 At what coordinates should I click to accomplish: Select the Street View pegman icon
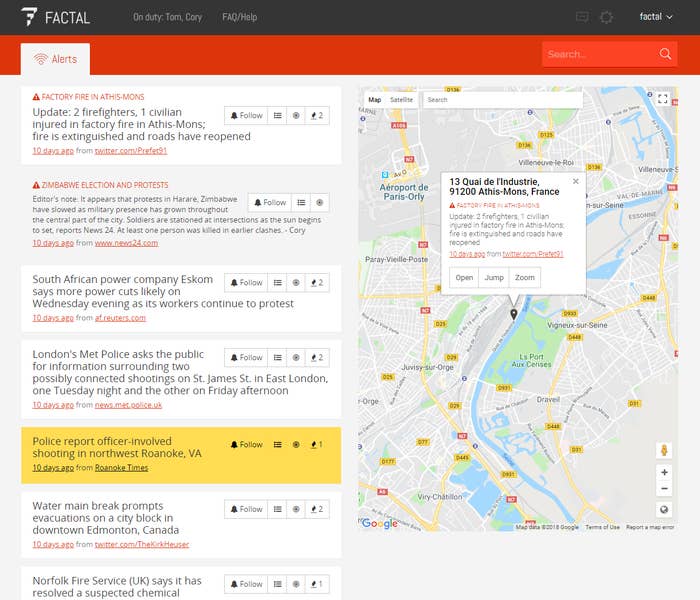664,450
